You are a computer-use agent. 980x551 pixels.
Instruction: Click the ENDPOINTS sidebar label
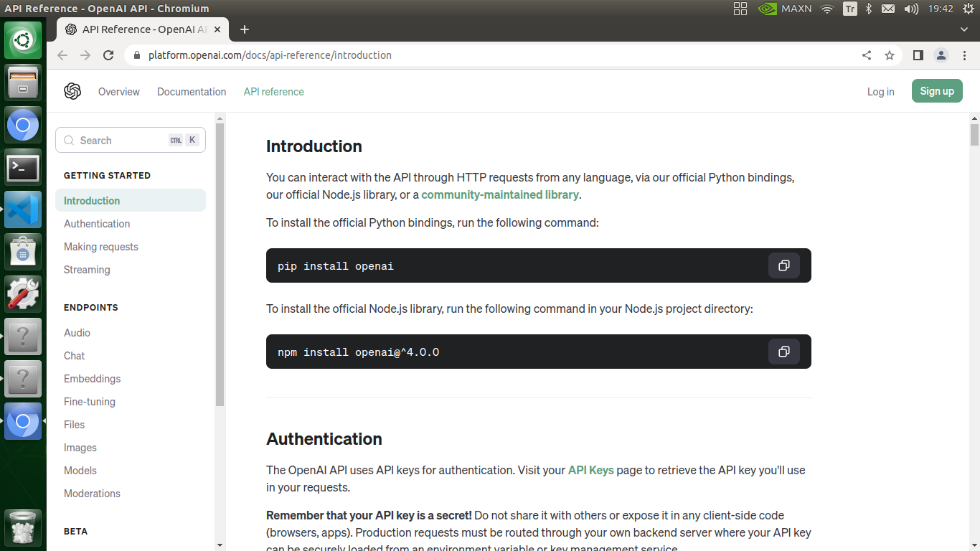91,308
